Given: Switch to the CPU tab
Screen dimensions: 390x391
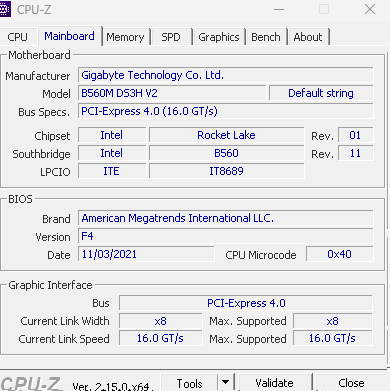Looking at the screenshot, I should coord(17,37).
